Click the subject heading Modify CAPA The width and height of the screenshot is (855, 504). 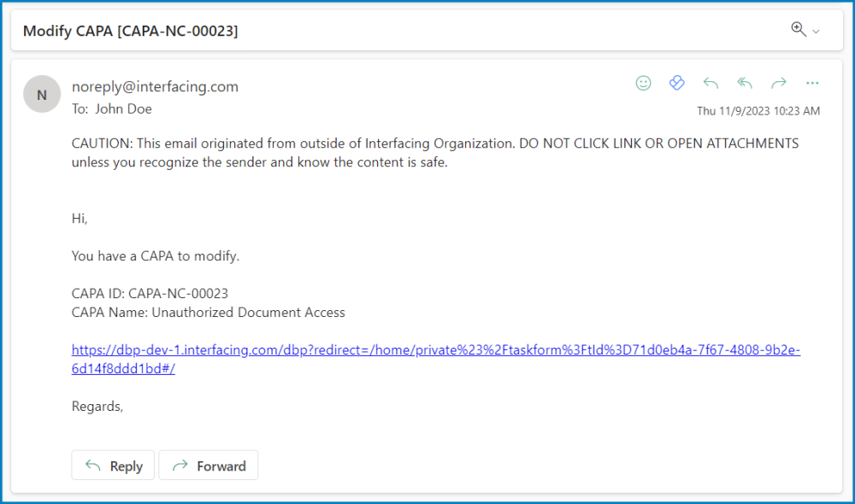130,31
